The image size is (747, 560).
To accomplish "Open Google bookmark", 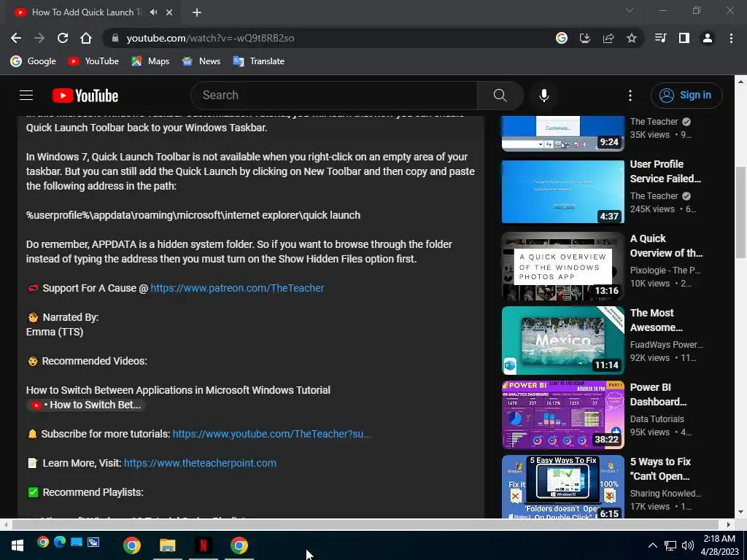I will (34, 61).
